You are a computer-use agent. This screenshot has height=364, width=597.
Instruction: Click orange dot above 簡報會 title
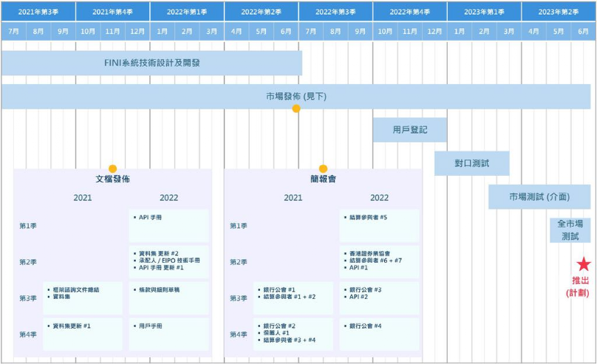coord(323,169)
